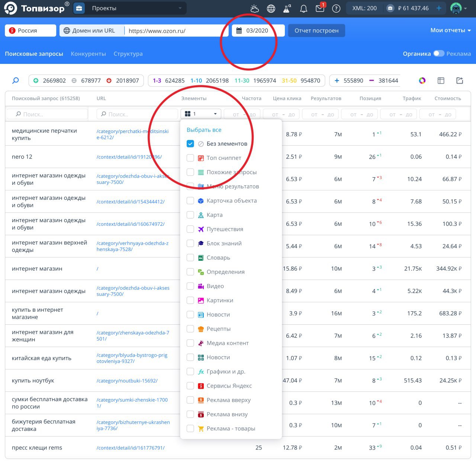Screen dimensions: 476x461
Task: Select the 'Путешествия' checkbox
Action: click(x=190, y=229)
